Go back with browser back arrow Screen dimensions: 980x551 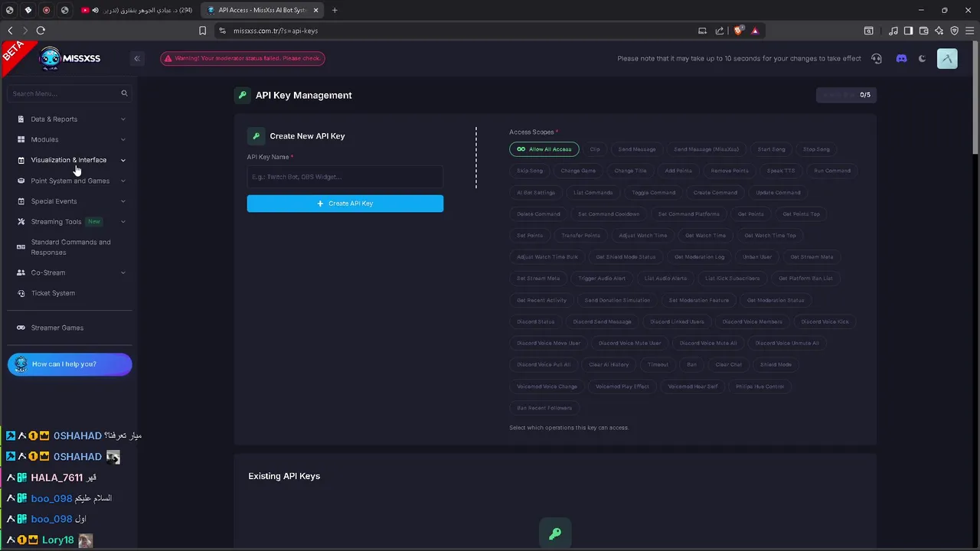(x=10, y=31)
